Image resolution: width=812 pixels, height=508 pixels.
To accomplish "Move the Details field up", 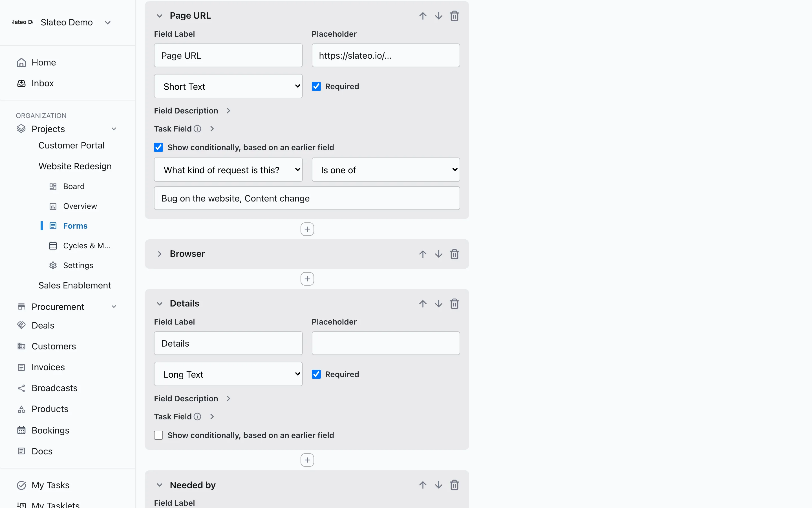I will 423,304.
